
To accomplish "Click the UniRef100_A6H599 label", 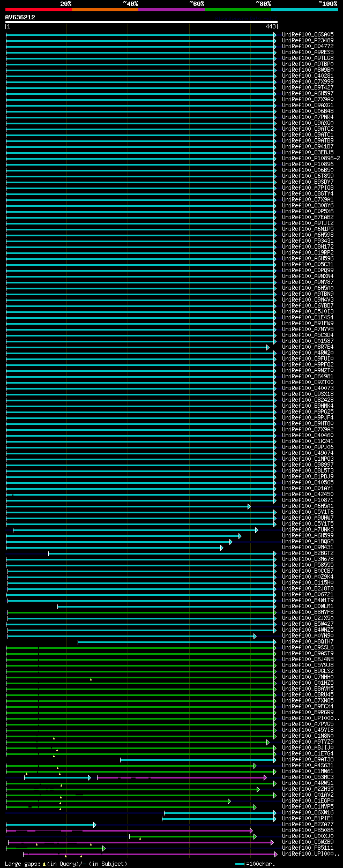I will pos(308,536).
